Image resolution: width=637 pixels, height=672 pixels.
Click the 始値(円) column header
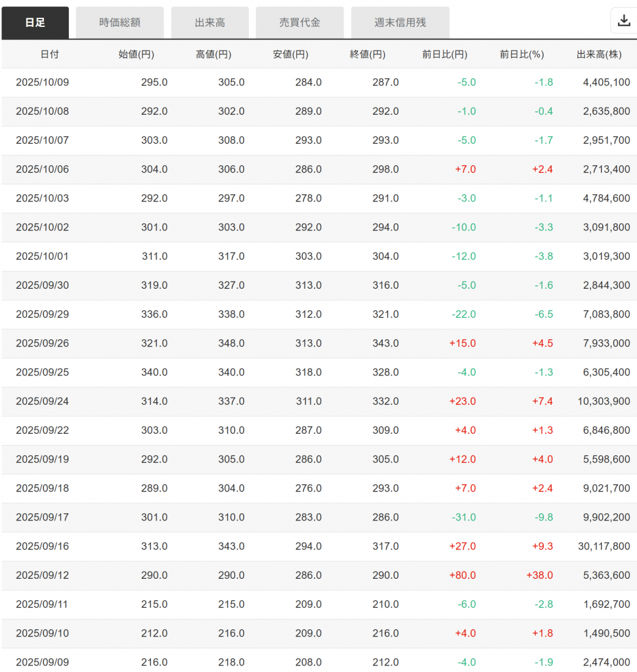tap(136, 54)
